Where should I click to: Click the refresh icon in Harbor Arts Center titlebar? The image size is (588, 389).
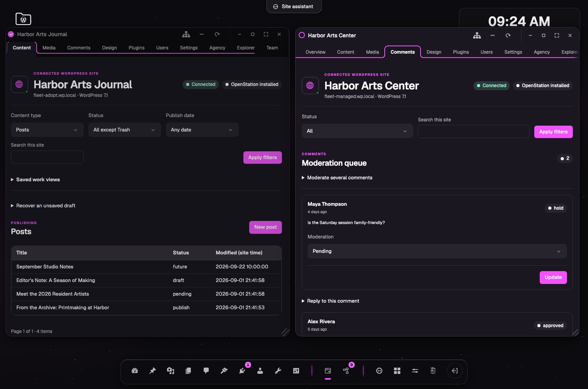(x=508, y=35)
